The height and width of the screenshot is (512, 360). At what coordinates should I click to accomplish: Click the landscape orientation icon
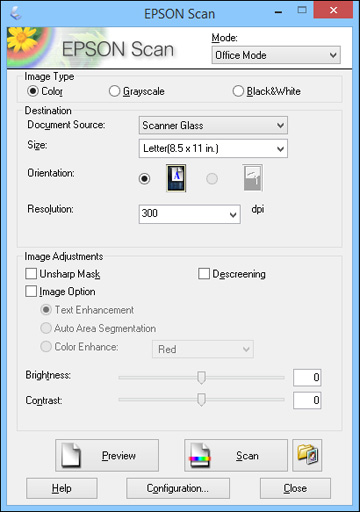click(x=253, y=178)
